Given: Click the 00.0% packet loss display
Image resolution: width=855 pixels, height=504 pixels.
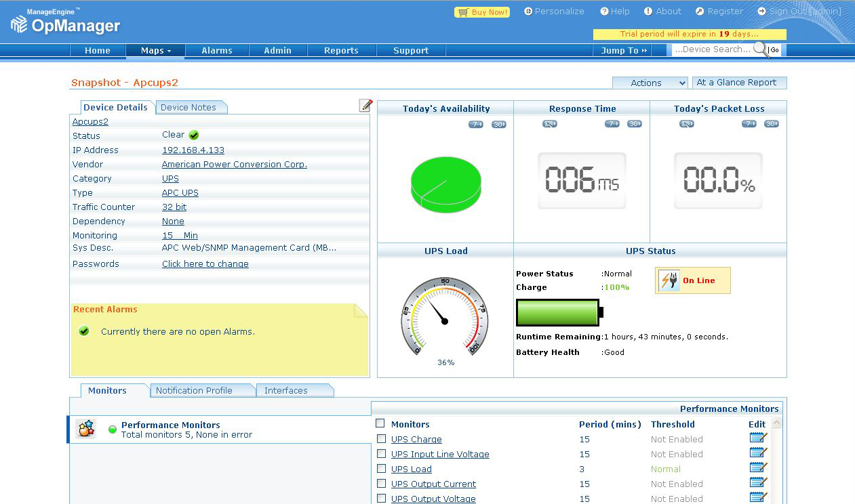Looking at the screenshot, I should (x=718, y=181).
